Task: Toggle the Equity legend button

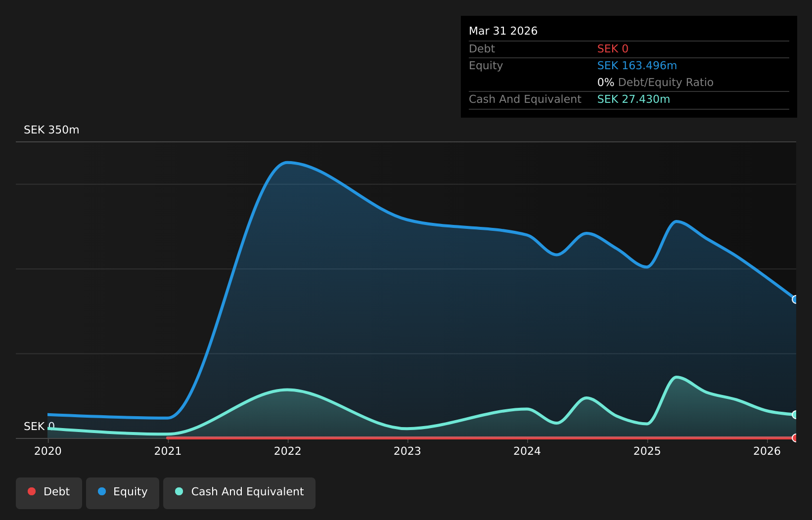Action: click(123, 493)
